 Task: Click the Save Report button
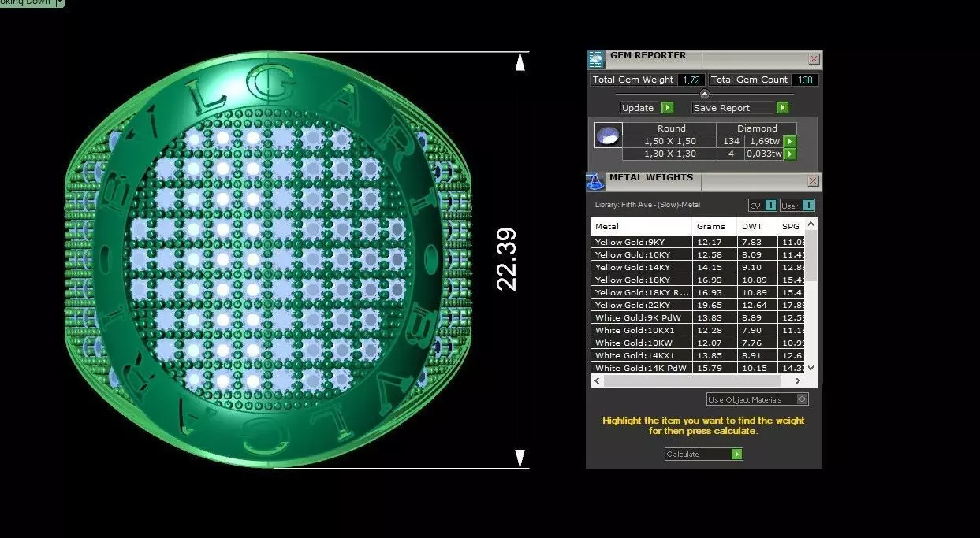(740, 108)
